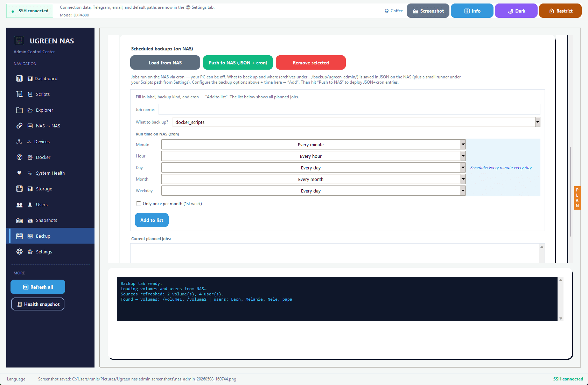Click the lock icon in Restrict button

pyautogui.click(x=552, y=11)
